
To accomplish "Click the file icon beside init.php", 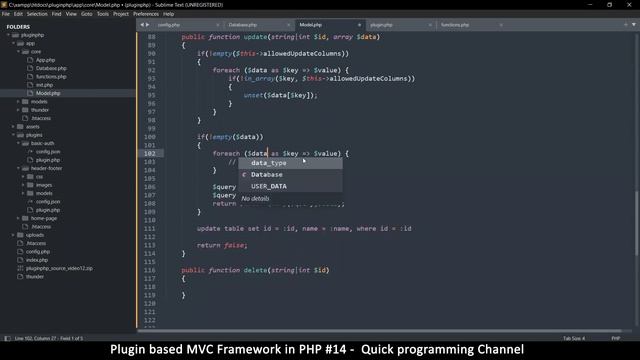I will [30, 85].
